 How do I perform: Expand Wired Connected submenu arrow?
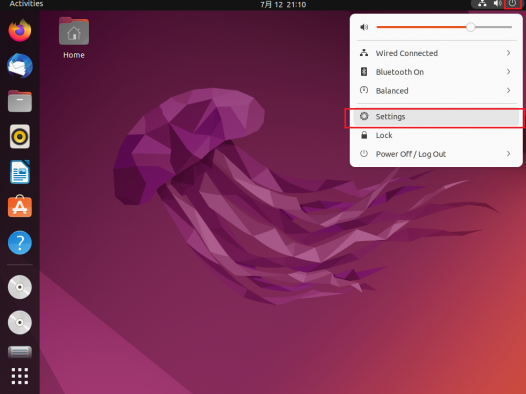tap(509, 53)
